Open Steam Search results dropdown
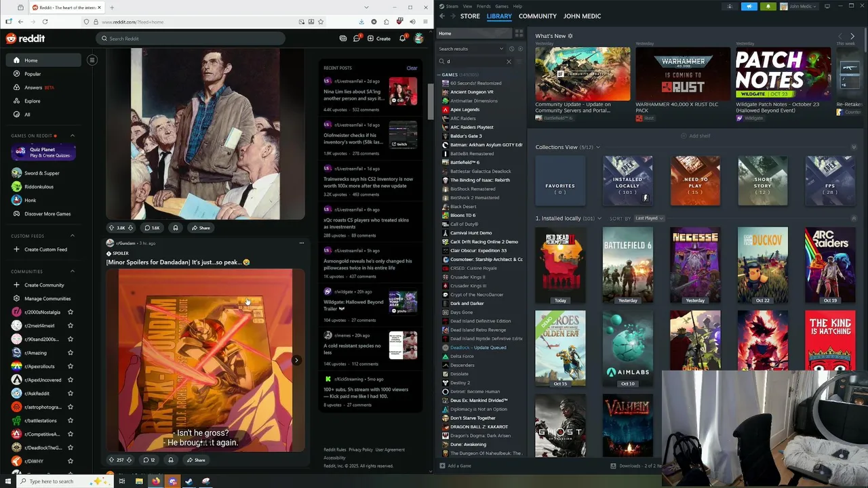868x488 pixels. point(471,49)
